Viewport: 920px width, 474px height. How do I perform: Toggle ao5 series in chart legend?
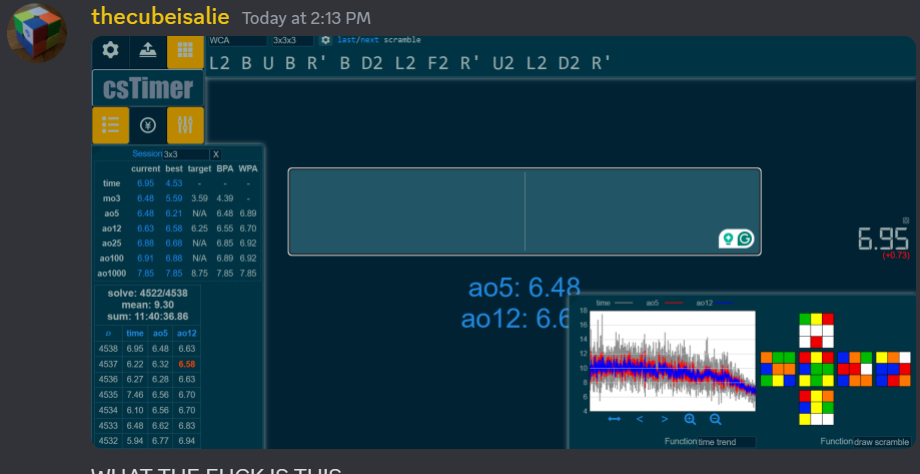pyautogui.click(x=664, y=303)
